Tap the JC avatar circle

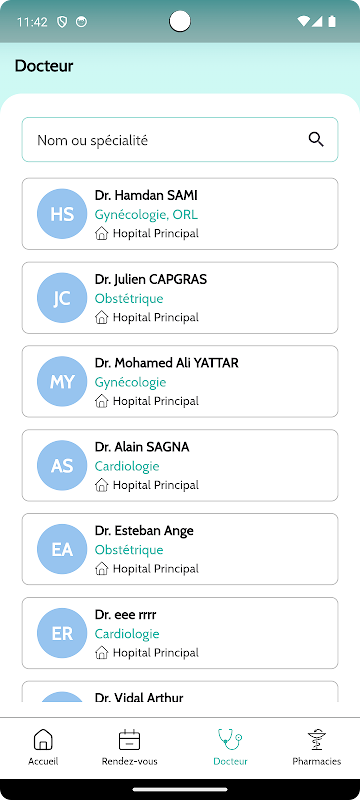[62, 298]
